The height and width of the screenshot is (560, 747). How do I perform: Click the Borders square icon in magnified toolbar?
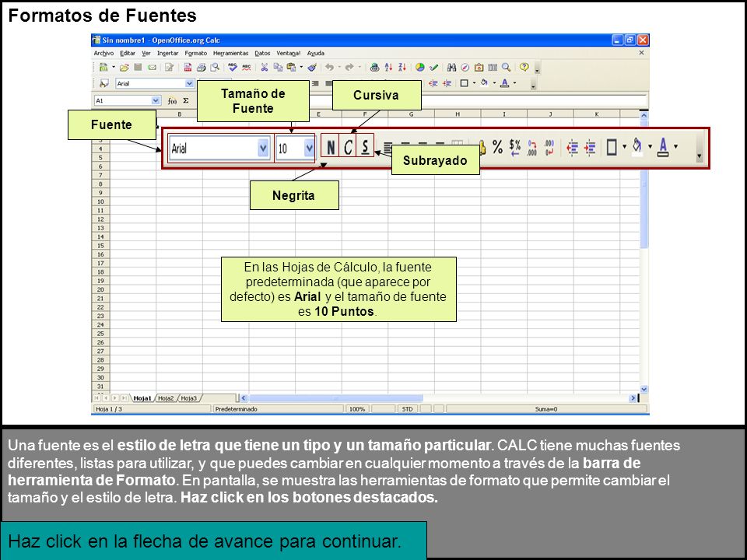612,147
